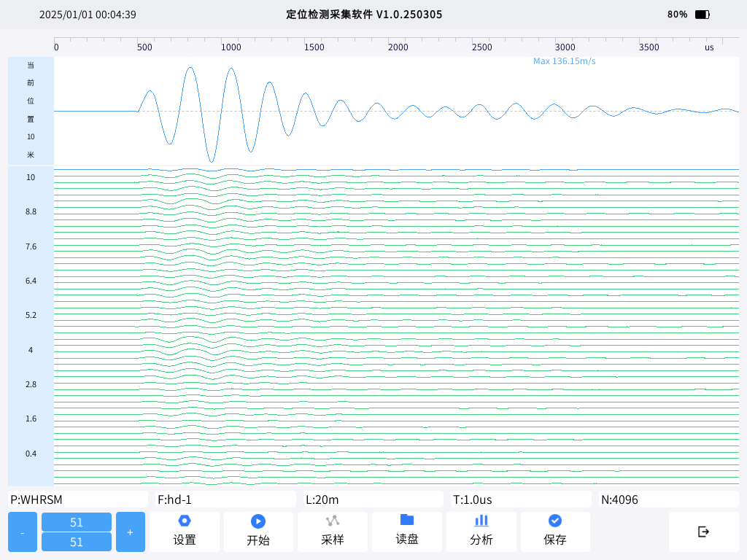Click the 500 mark on time ruler
Image resolution: width=747 pixels, height=560 pixels.
pos(145,47)
